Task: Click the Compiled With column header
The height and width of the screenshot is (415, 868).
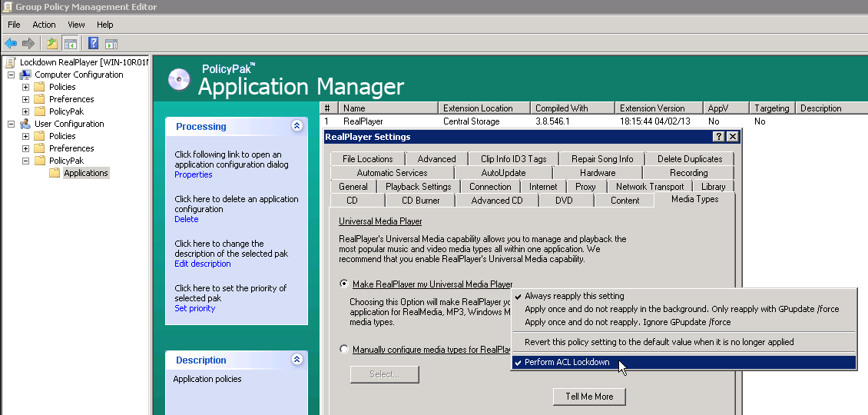Action: [x=572, y=108]
